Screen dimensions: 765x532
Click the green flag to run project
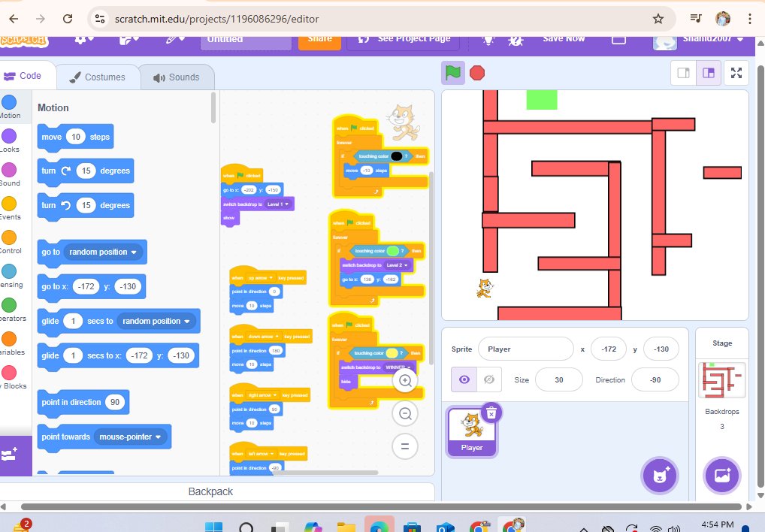(452, 73)
